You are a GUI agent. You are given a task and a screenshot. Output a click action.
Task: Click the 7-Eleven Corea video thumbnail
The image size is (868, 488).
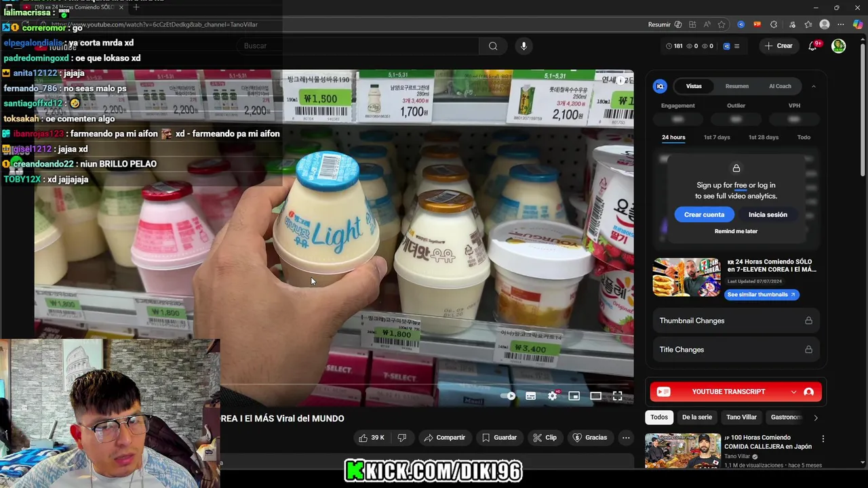point(686,277)
